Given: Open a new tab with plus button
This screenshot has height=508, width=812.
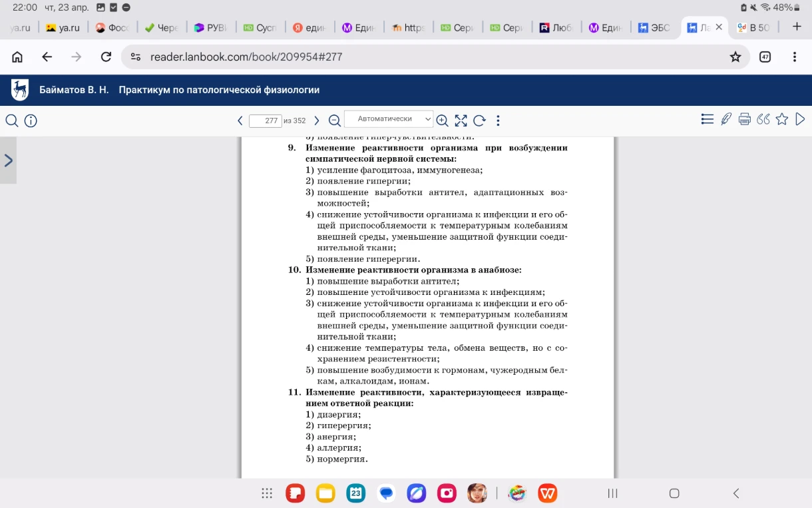Looking at the screenshot, I should [797, 27].
